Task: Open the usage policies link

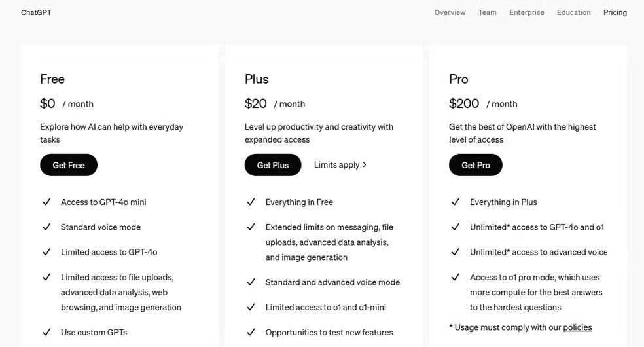Action: coord(577,327)
